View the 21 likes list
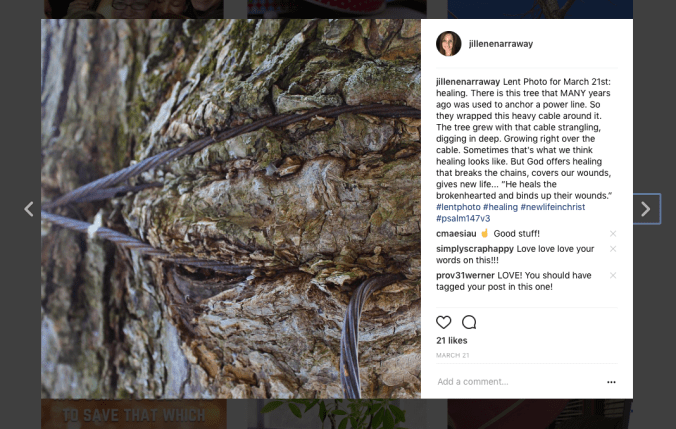Image resolution: width=676 pixels, height=429 pixels. 453,341
